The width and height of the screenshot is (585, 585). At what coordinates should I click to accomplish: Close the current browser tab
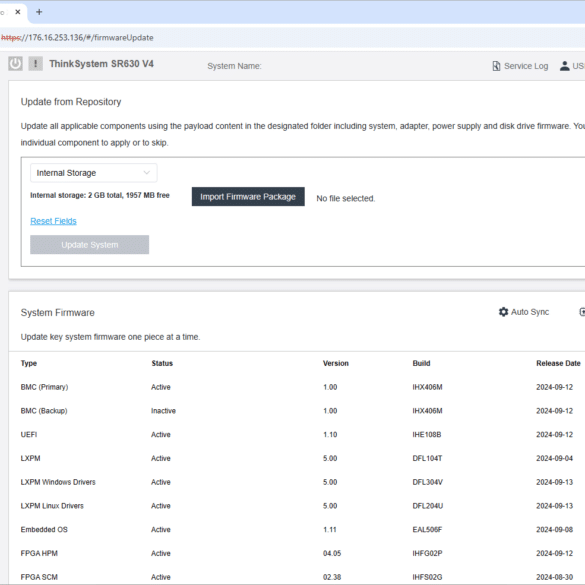coord(18,12)
